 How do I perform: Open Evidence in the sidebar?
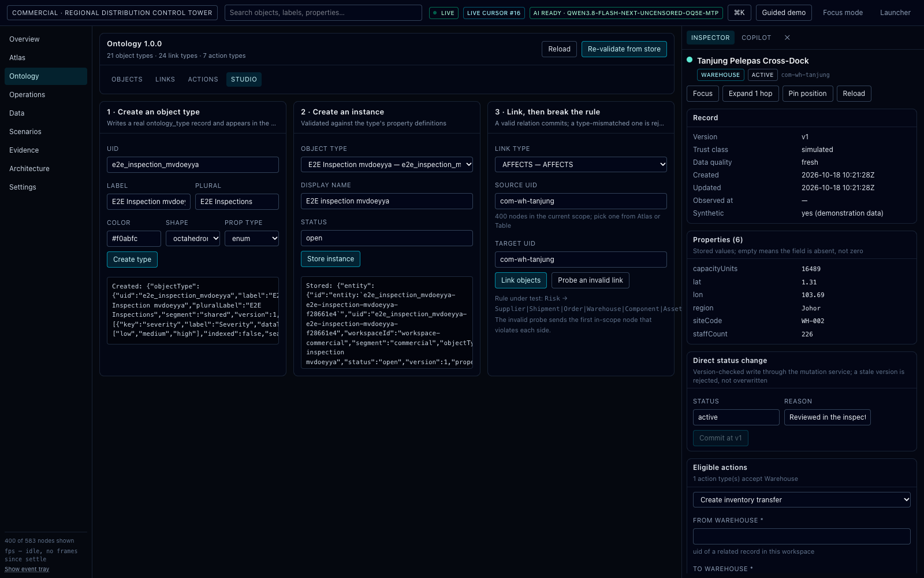pos(46,150)
